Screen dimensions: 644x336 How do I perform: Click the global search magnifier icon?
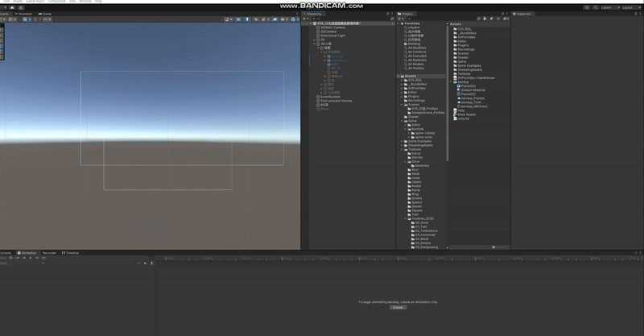595,7
